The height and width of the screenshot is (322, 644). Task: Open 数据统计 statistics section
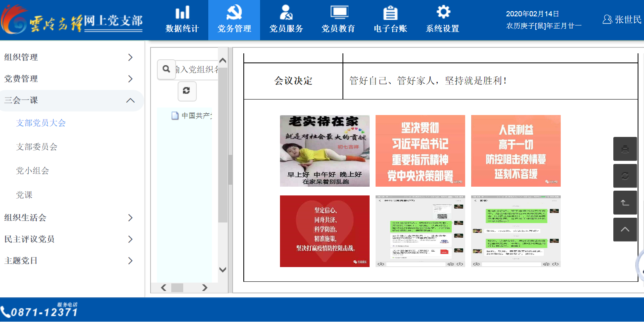coord(182,20)
